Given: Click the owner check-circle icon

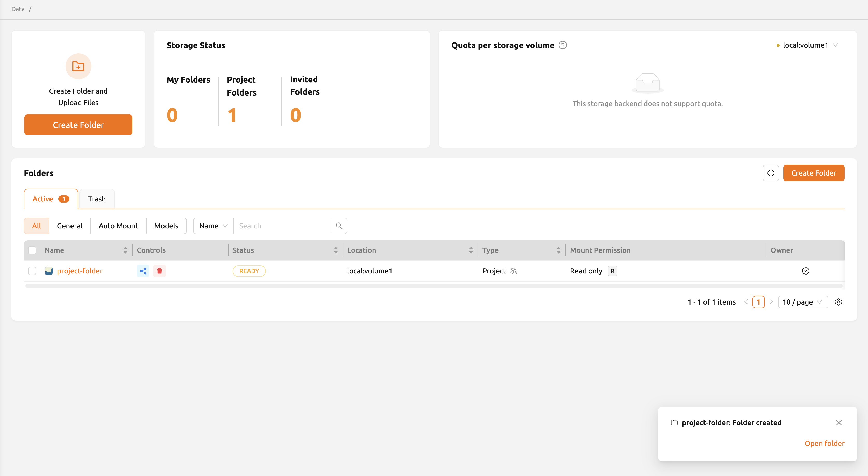Looking at the screenshot, I should coord(806,271).
